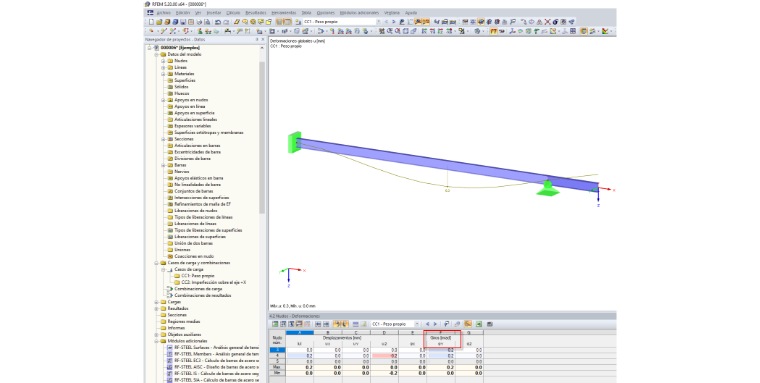Click the first icon in results table toolbar
Viewport: 760px width, 383px height.
point(275,324)
